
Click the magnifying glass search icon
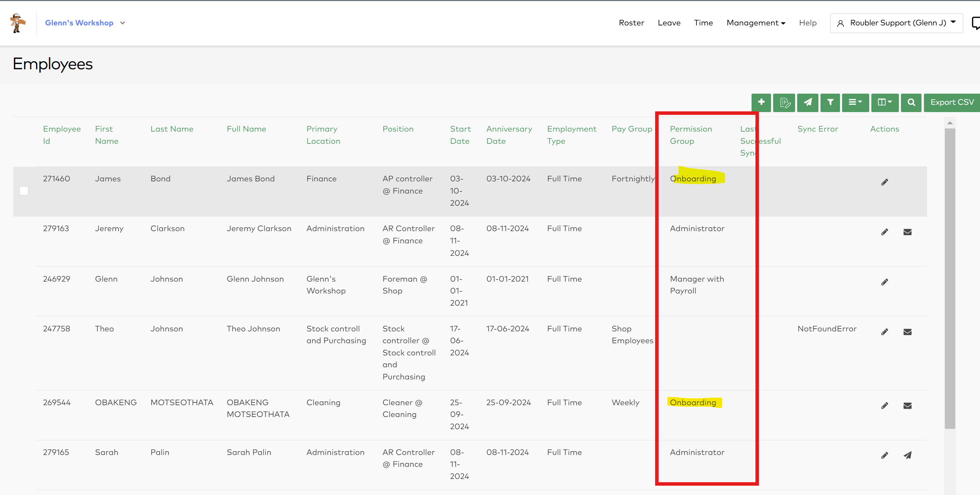tap(911, 102)
